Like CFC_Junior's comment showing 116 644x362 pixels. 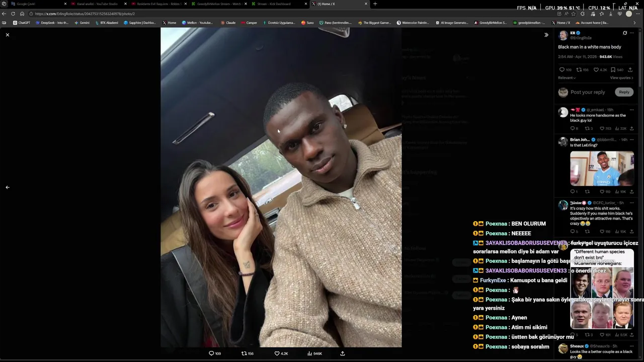point(605,231)
